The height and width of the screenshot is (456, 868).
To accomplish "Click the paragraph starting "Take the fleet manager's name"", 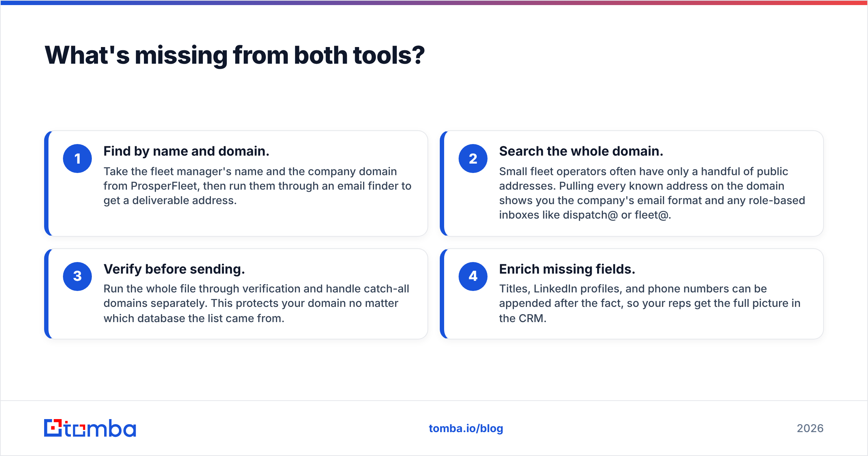I will [x=258, y=186].
